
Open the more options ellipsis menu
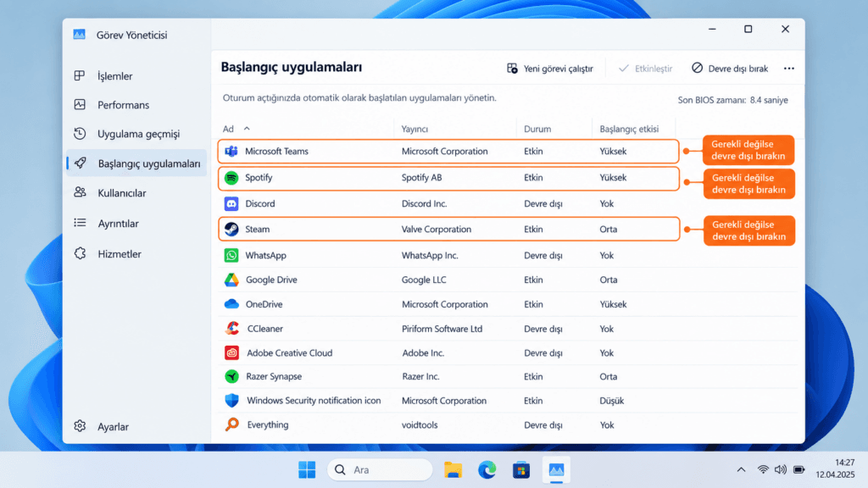[x=789, y=69]
